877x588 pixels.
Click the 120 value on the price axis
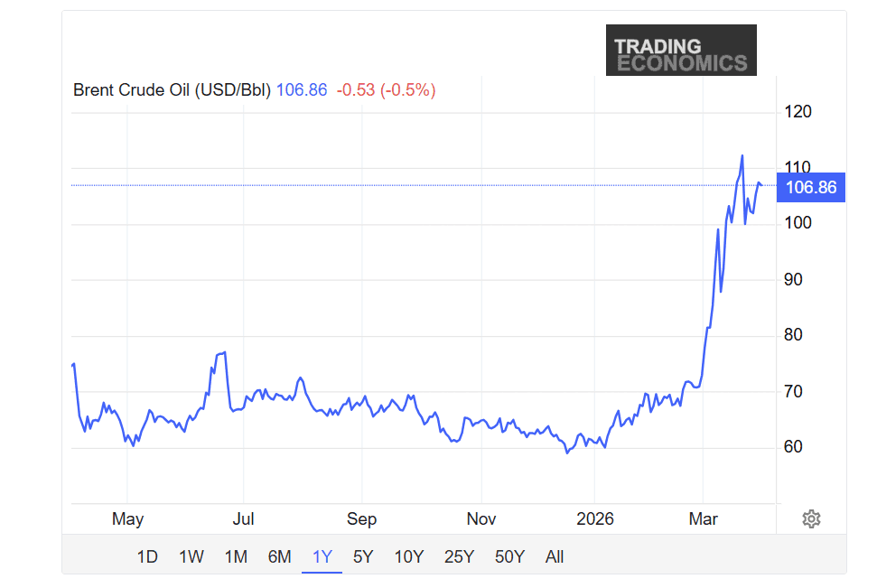798,111
